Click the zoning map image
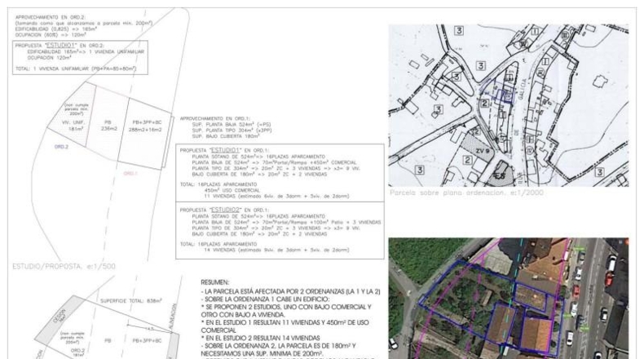Viewport: 644px width, 359px height. [x=509, y=105]
